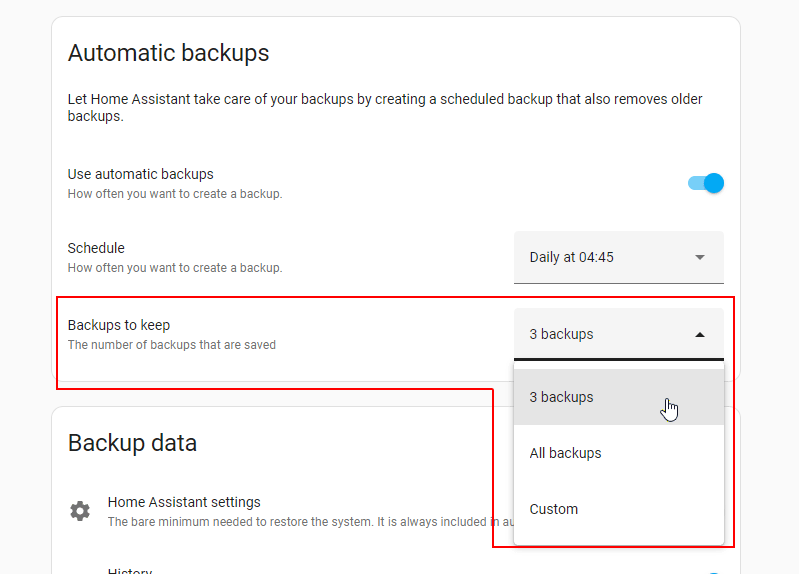Click the partially visible History item

pyautogui.click(x=130, y=570)
